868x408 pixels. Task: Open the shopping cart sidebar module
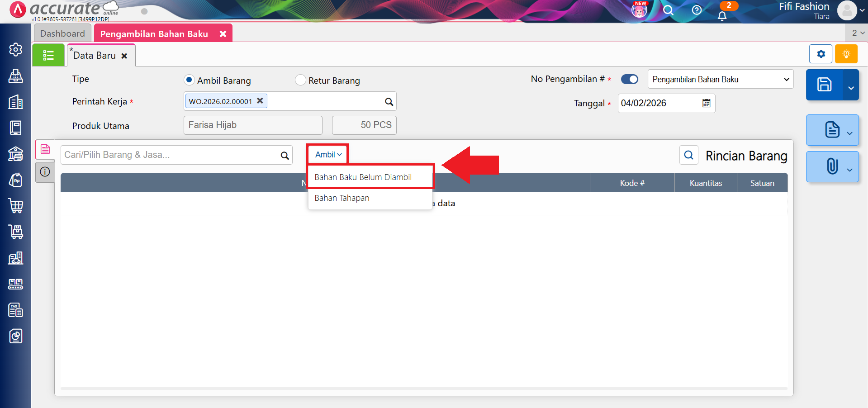[16, 206]
